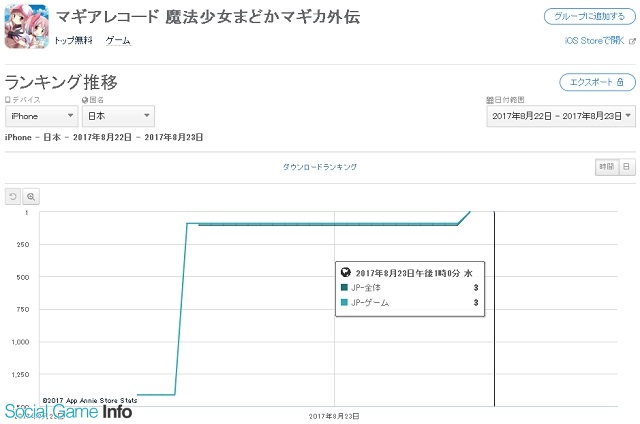Open the date range dropdown

point(560,116)
